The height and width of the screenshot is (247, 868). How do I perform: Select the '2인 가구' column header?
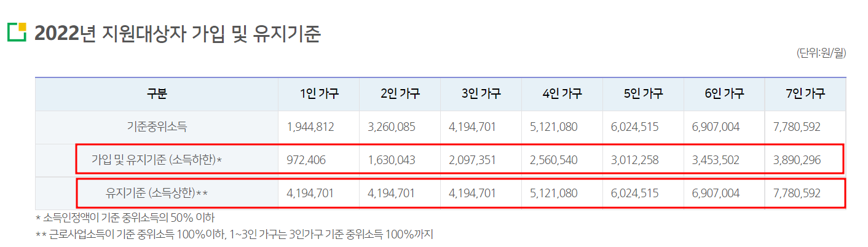pos(400,94)
